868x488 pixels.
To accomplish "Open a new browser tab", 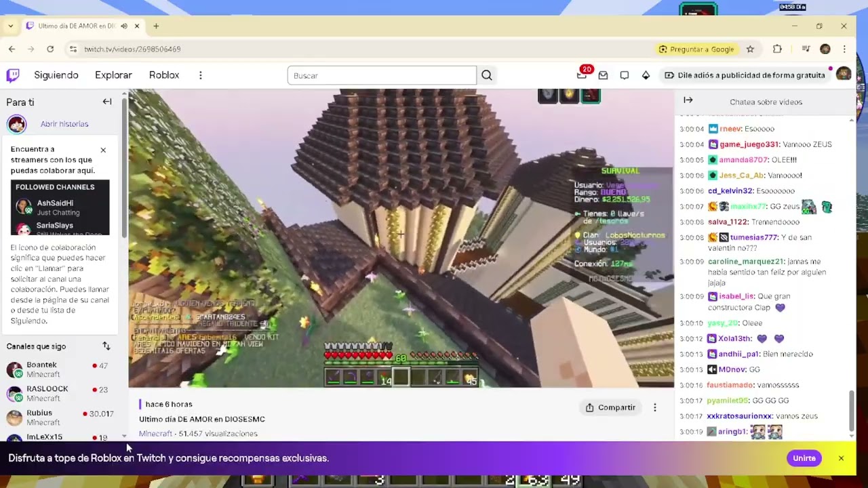I will [x=156, y=26].
